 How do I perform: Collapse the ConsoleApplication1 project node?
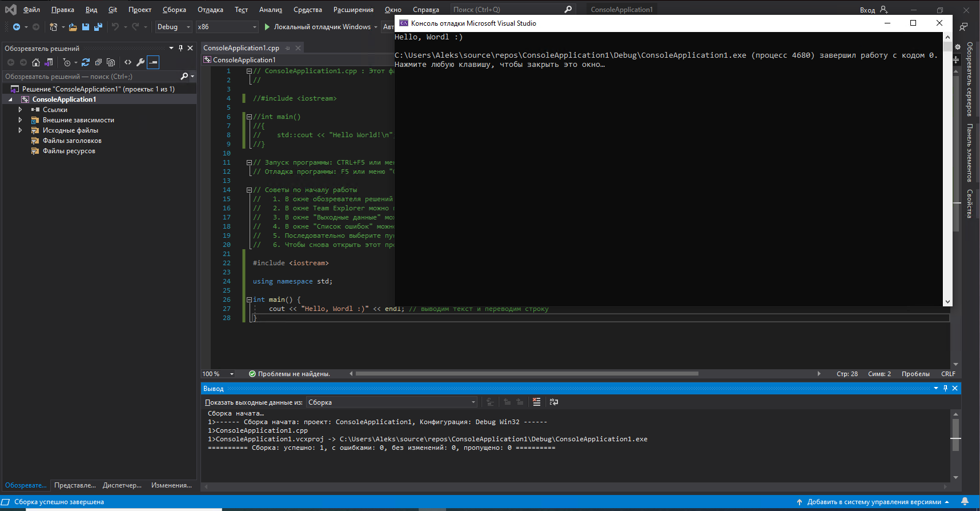[10, 99]
